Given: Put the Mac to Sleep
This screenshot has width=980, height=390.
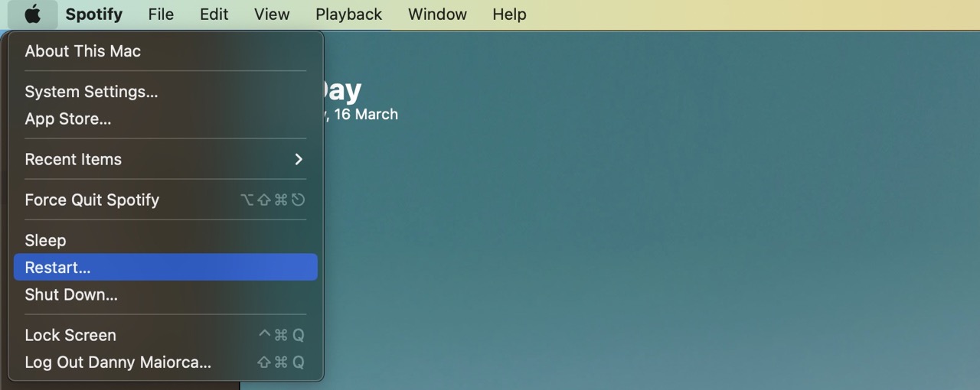Looking at the screenshot, I should click(45, 241).
